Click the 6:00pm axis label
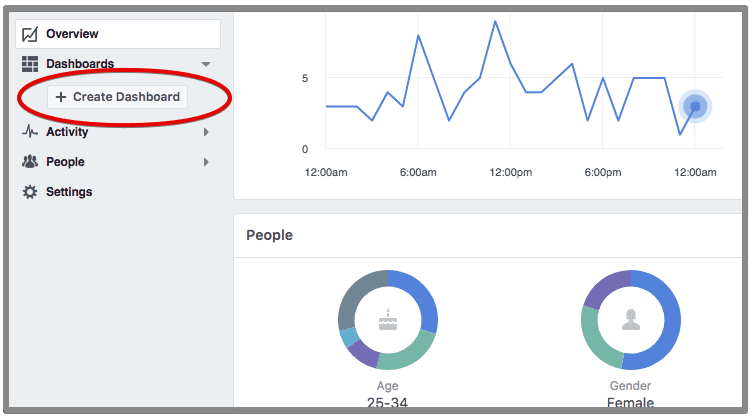 point(603,172)
